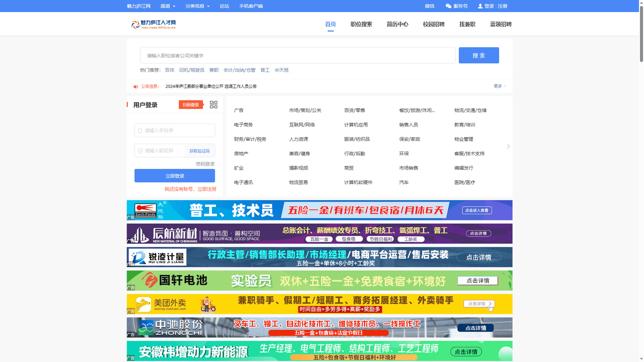Click the announcement speaker icon

[136, 87]
